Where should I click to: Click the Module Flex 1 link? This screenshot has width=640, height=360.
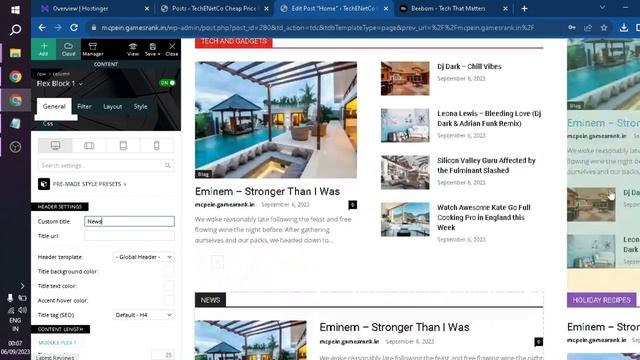pyautogui.click(x=57, y=343)
